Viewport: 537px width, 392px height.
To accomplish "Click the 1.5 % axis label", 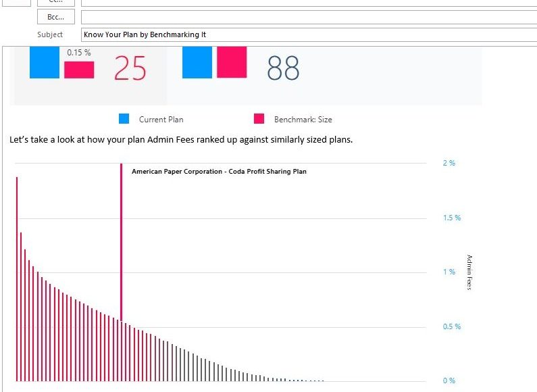I will point(451,218).
